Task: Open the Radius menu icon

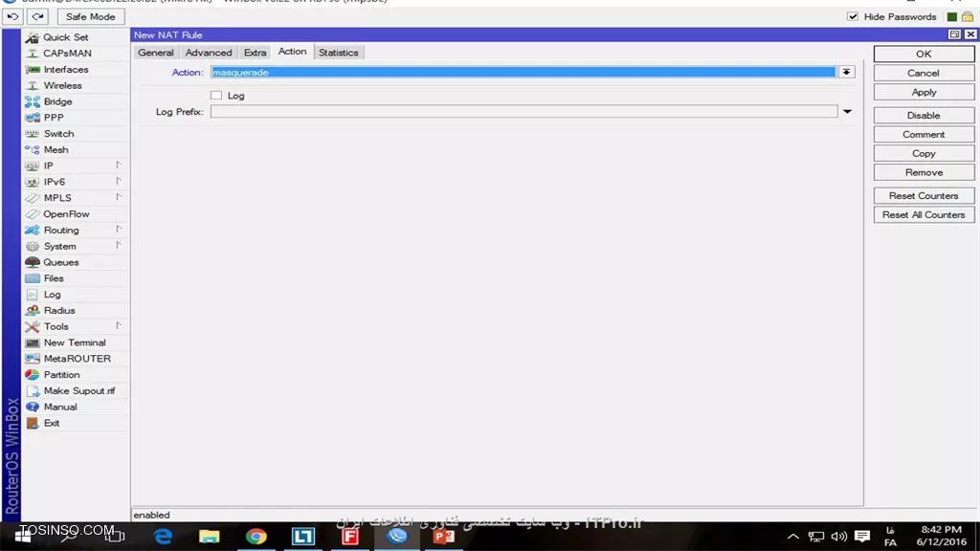Action: click(33, 311)
